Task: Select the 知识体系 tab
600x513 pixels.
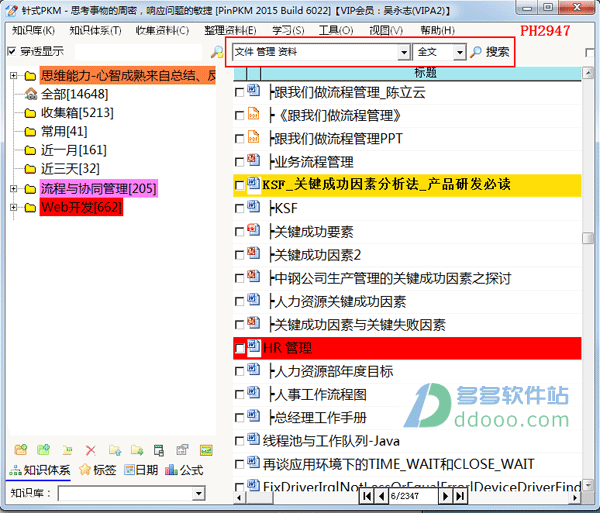Action: click(40, 470)
